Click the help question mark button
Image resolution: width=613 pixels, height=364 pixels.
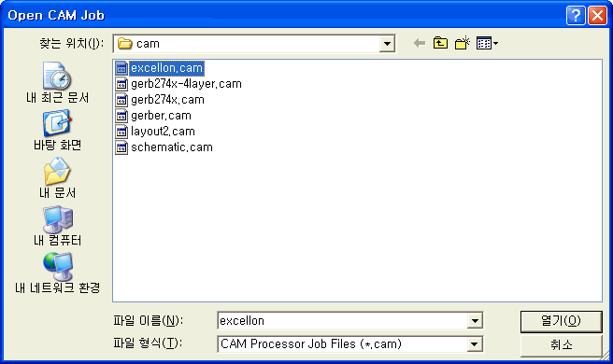pyautogui.click(x=576, y=16)
